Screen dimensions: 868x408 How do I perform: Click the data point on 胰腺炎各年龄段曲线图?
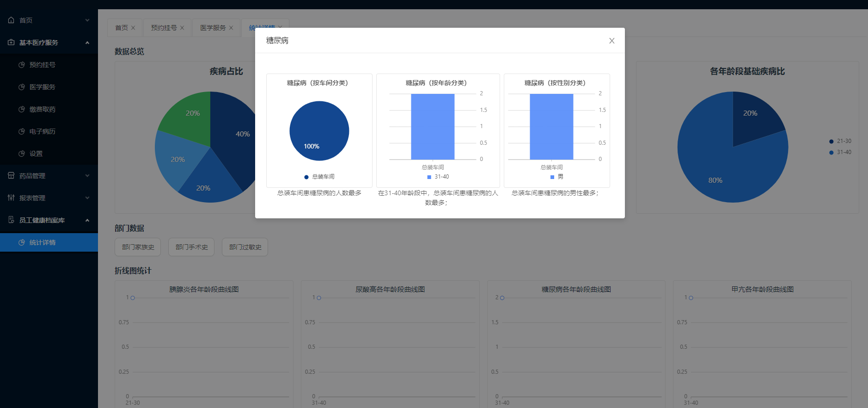pyautogui.click(x=133, y=298)
